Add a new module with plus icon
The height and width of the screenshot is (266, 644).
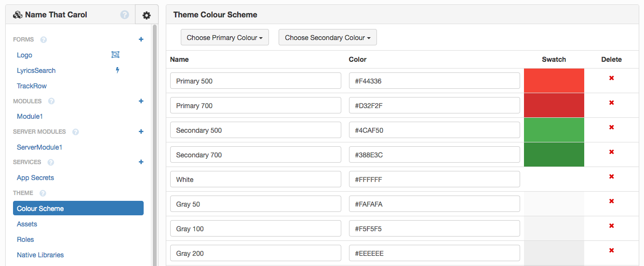[141, 101]
